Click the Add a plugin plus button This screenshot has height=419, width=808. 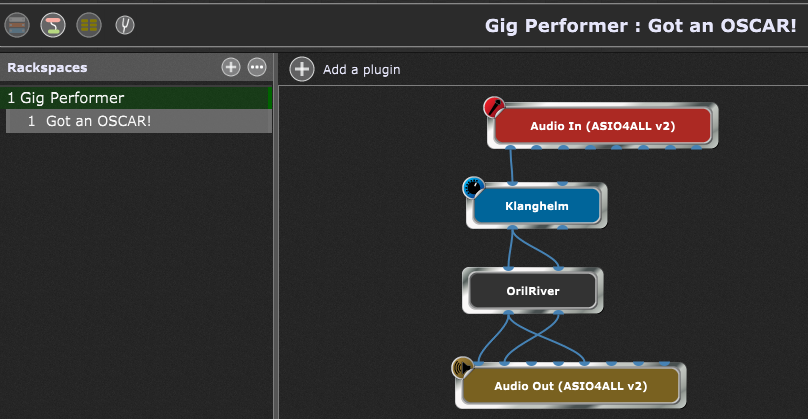(x=302, y=69)
